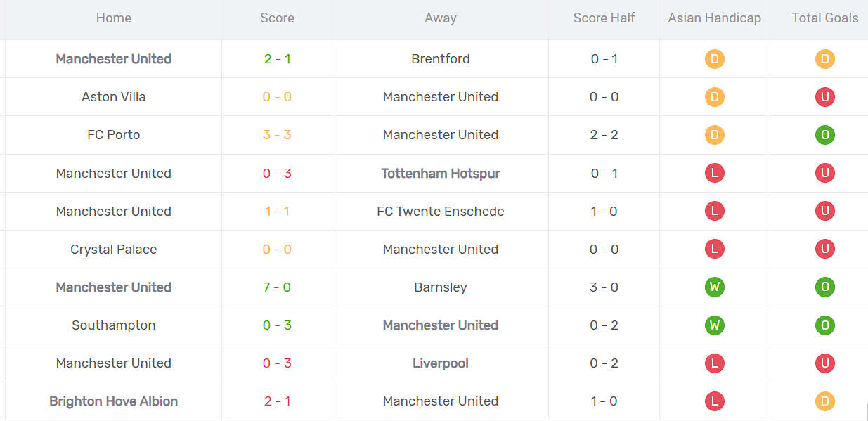This screenshot has width=868, height=421.
Task: Click the orange D total goals badge for Brighton match
Action: pyautogui.click(x=824, y=401)
